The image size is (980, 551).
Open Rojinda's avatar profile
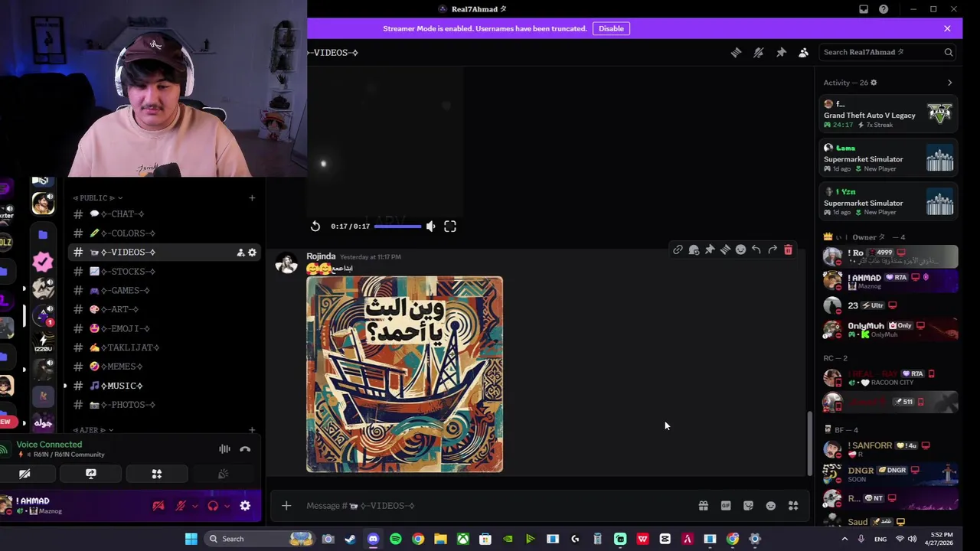(286, 264)
